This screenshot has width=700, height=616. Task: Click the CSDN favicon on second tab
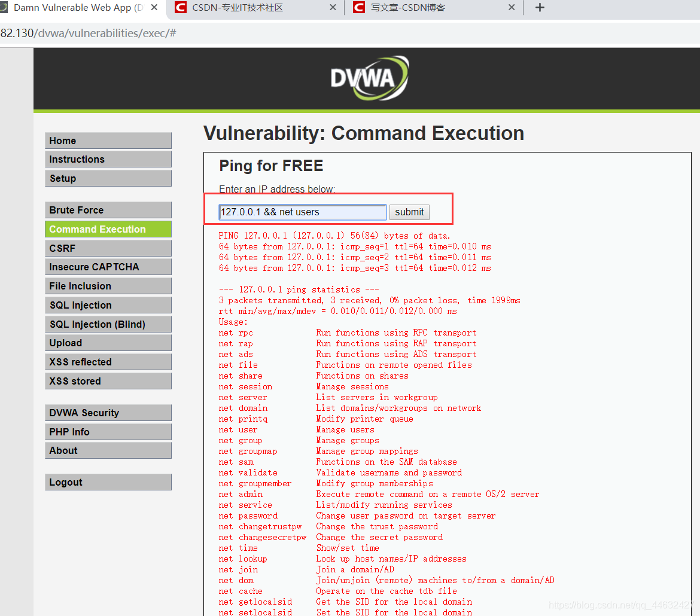[x=180, y=8]
